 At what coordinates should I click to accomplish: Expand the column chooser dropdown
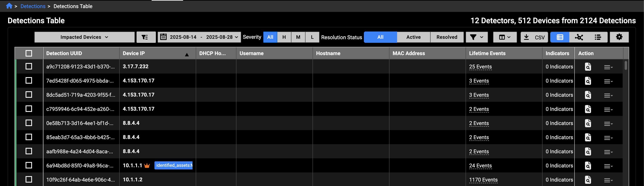[x=504, y=37]
